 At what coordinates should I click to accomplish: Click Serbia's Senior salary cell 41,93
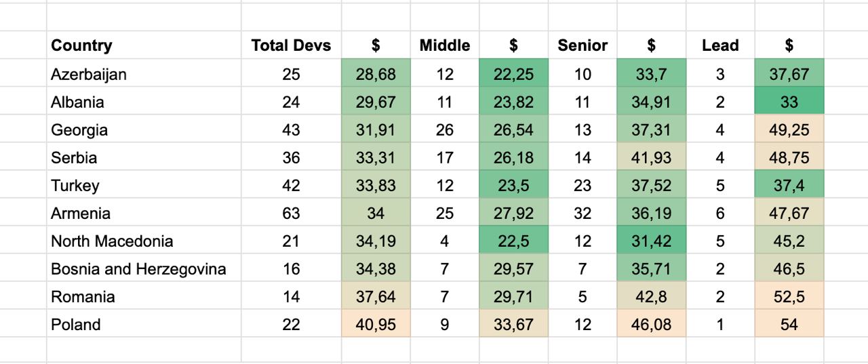point(651,158)
